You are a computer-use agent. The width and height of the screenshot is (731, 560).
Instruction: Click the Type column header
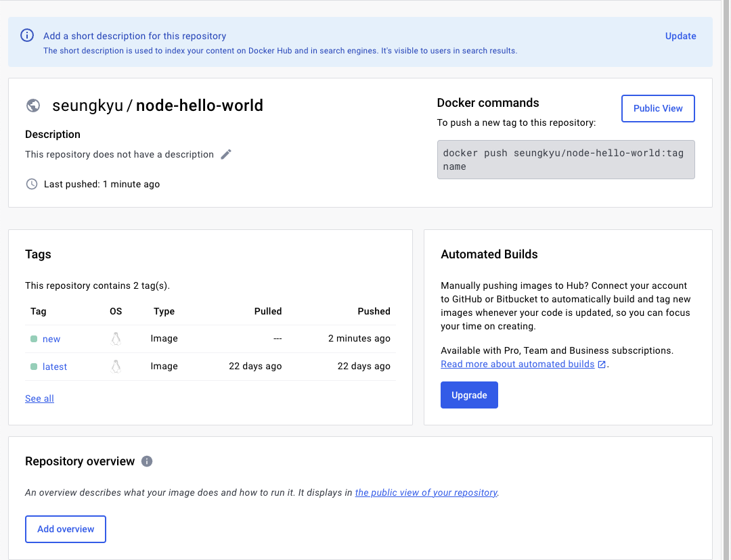point(164,311)
